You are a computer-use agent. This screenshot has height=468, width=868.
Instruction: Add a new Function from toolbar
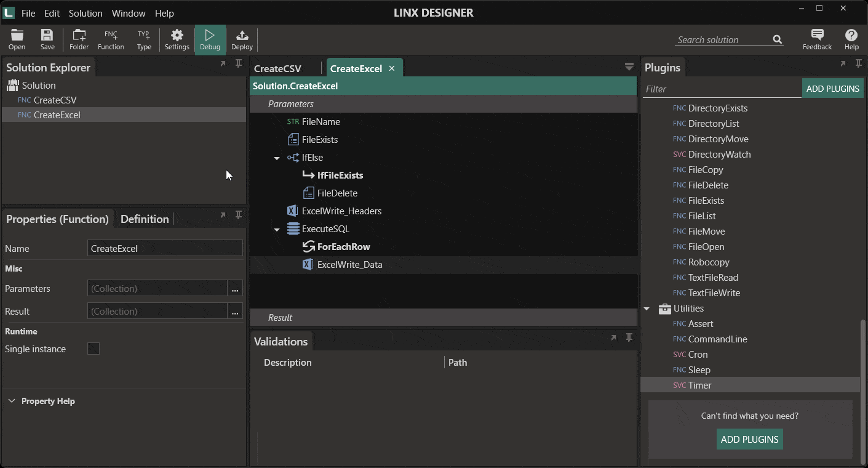(x=111, y=39)
